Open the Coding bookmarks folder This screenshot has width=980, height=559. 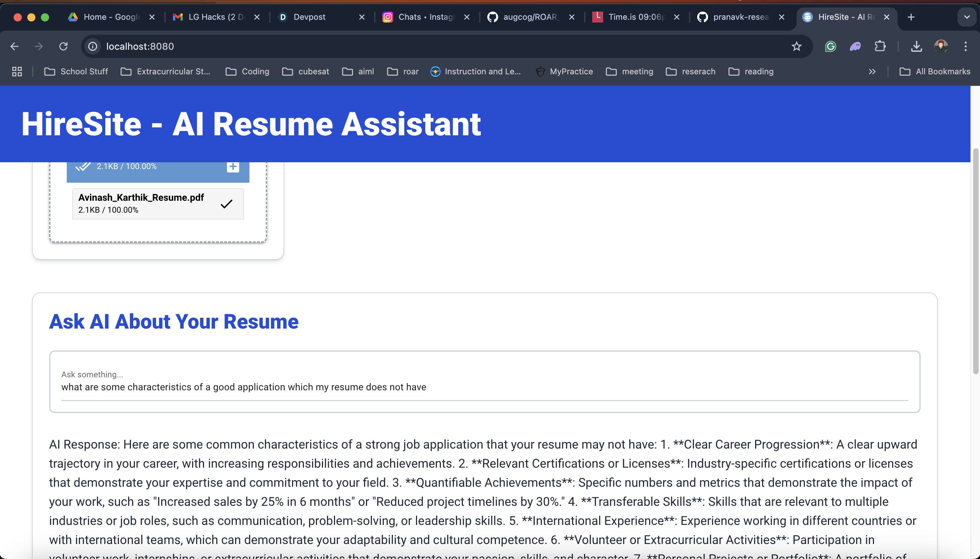point(247,72)
